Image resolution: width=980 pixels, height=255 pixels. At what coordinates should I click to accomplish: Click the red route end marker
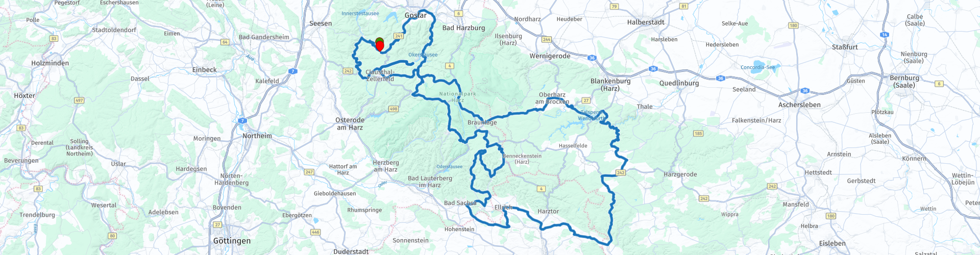click(x=380, y=46)
